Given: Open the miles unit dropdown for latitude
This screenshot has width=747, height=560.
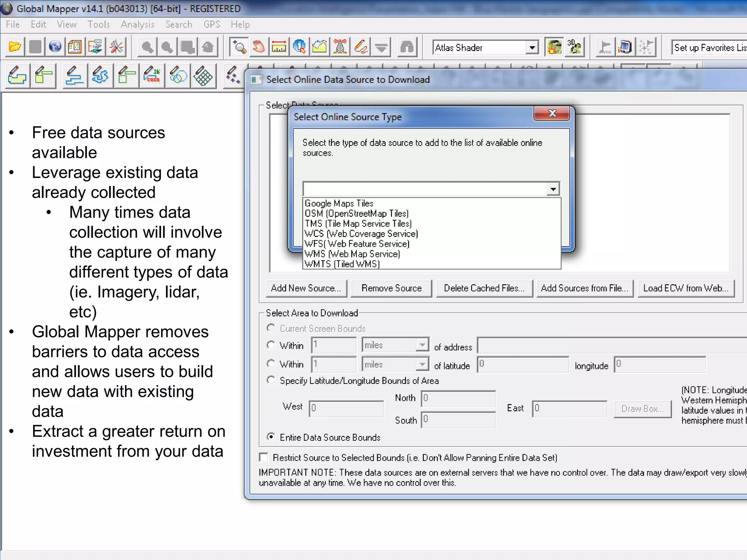Looking at the screenshot, I should (422, 364).
